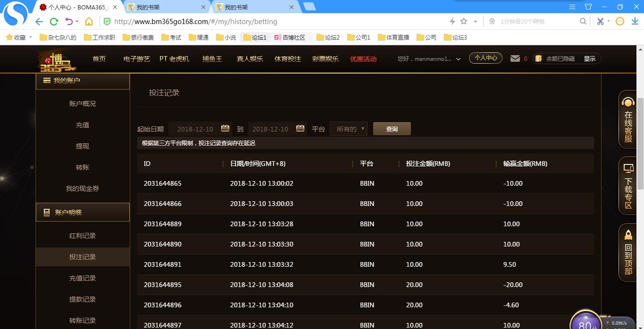
Task: Click the browser refresh icon
Action: coord(54,21)
